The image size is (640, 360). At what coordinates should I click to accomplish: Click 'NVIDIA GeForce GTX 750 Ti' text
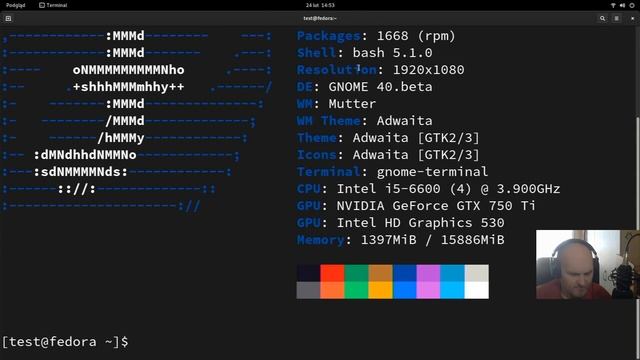tap(436, 206)
